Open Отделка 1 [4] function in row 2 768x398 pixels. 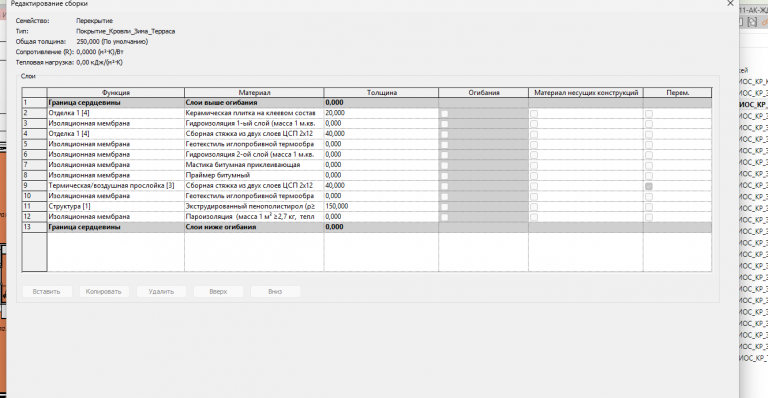(116, 113)
